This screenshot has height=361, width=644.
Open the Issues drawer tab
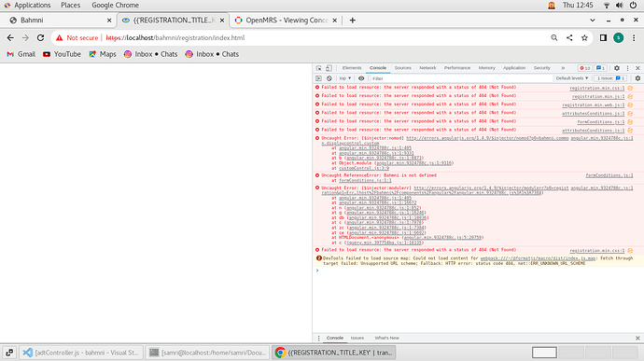357,338
